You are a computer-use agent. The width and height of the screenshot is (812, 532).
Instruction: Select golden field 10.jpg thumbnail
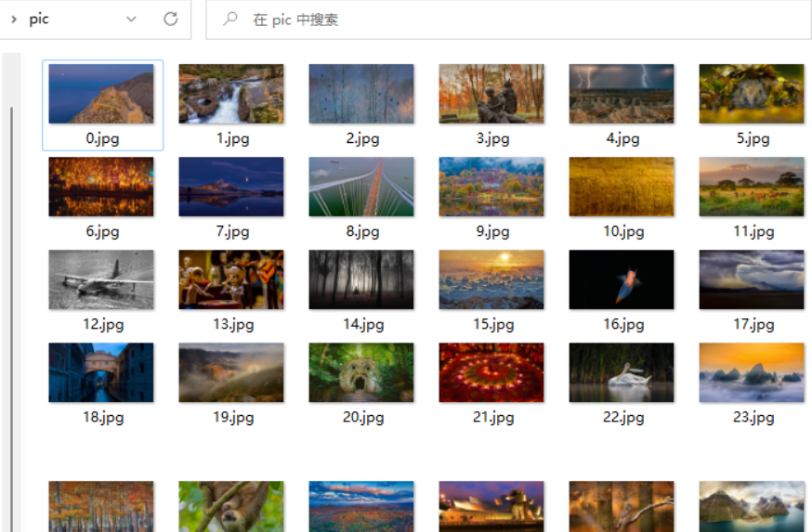[622, 187]
